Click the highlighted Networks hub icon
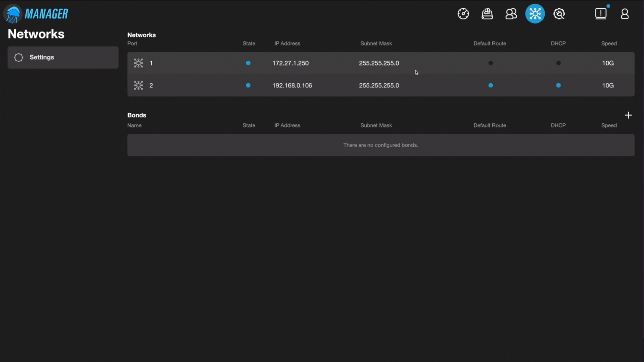The image size is (644, 362). tap(535, 14)
